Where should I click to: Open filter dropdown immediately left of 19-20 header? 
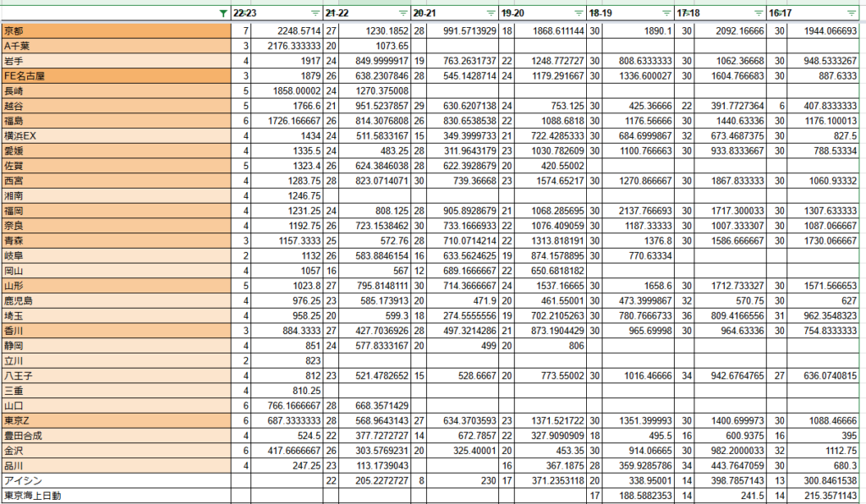pos(491,14)
